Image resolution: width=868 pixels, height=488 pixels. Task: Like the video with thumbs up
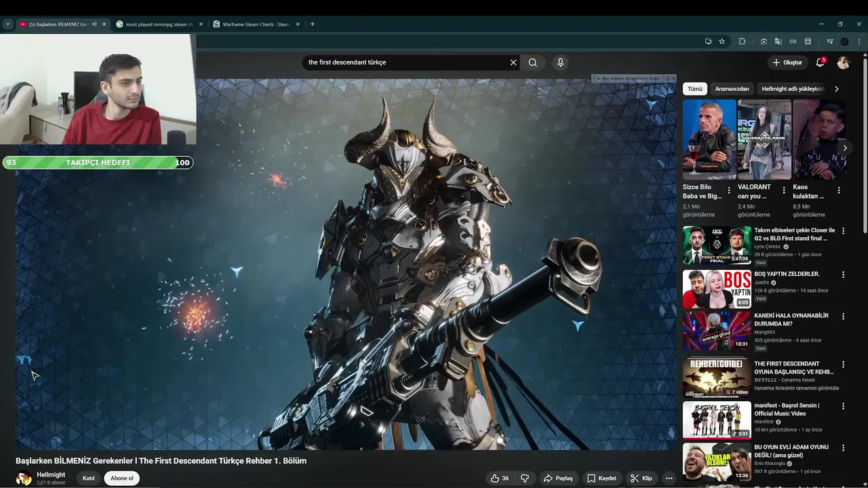click(x=500, y=479)
